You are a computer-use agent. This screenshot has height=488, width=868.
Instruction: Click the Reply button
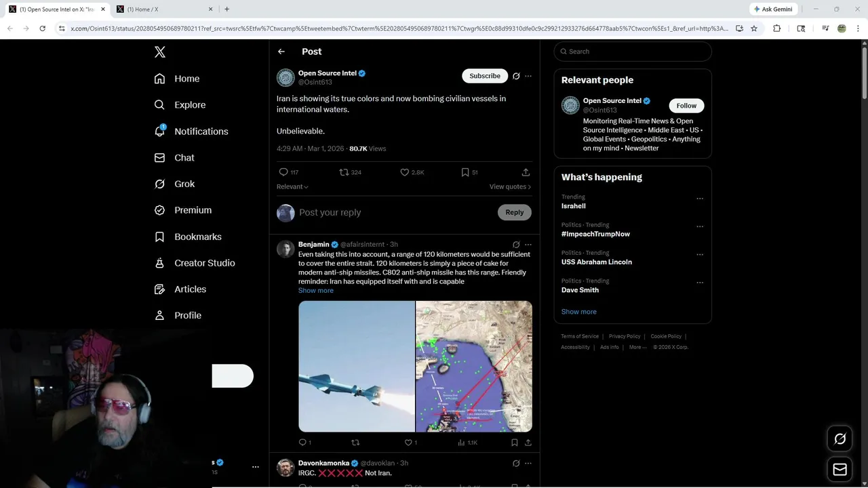tap(515, 212)
